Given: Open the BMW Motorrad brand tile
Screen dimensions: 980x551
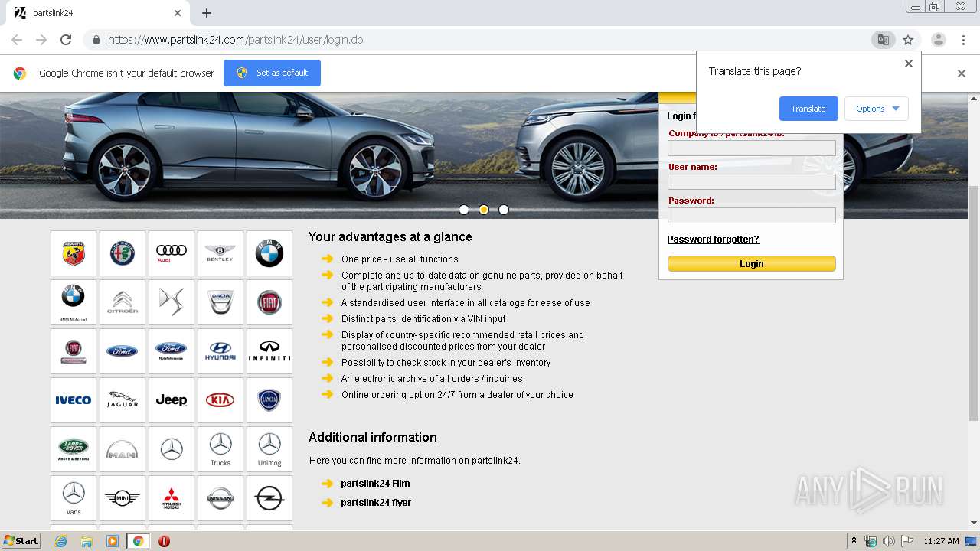Looking at the screenshot, I should pyautogui.click(x=73, y=302).
